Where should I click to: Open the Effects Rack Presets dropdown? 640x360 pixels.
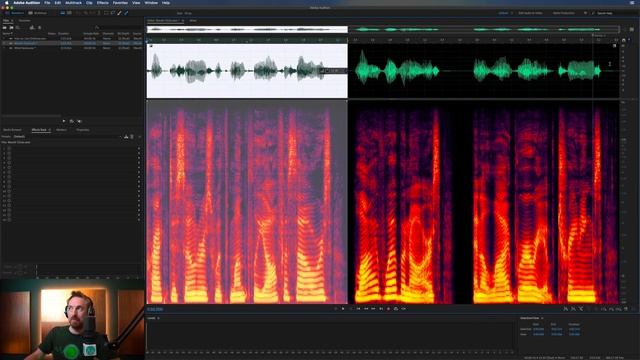[x=67, y=136]
